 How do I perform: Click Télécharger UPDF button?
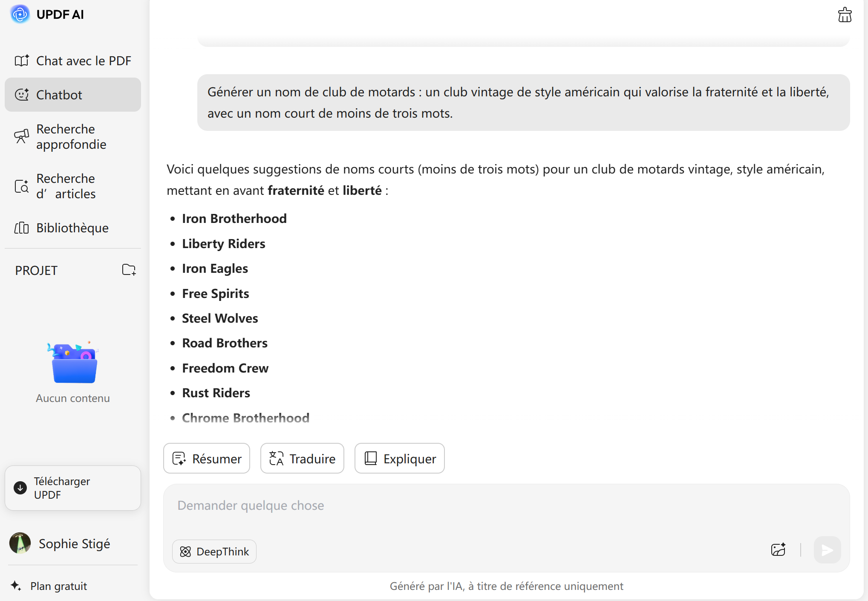coord(73,488)
